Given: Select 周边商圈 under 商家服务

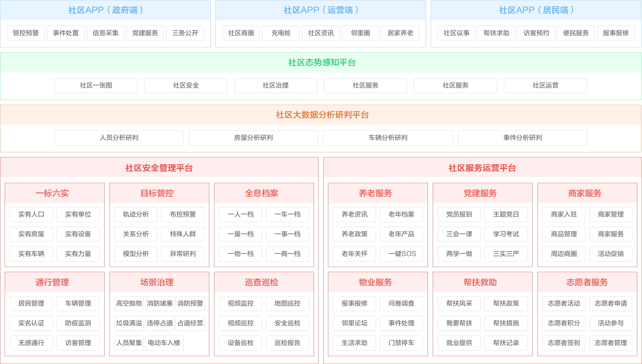Looking at the screenshot, I should tap(564, 254).
